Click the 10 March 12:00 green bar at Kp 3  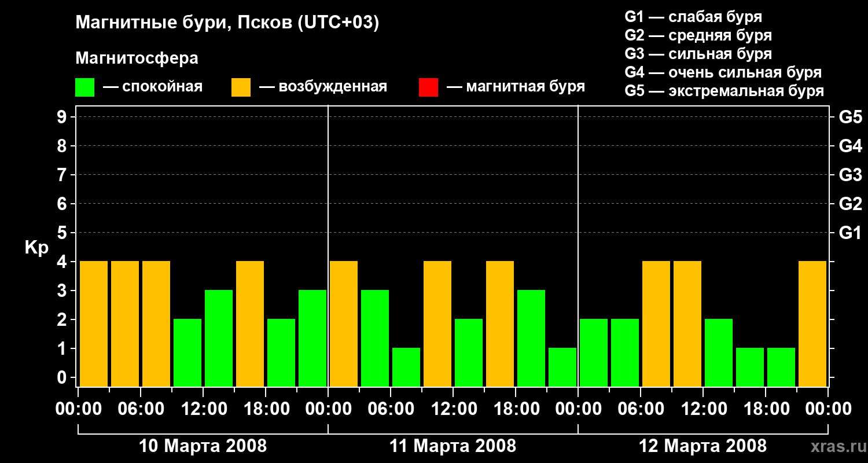click(219, 338)
